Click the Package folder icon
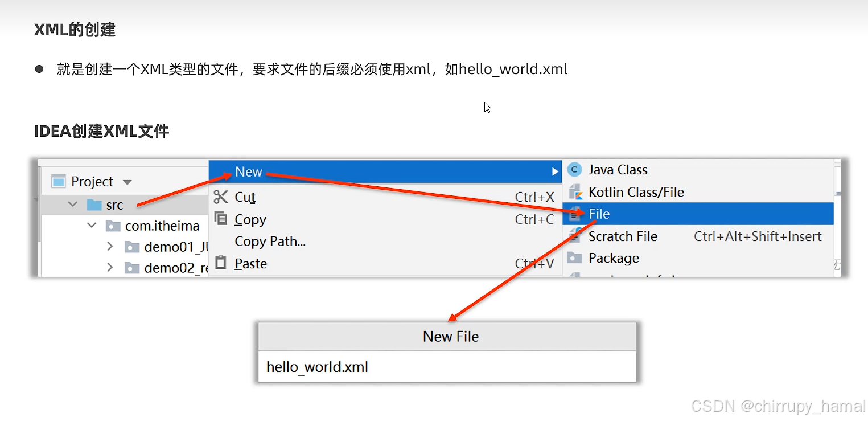This screenshot has height=421, width=868. pyautogui.click(x=575, y=258)
